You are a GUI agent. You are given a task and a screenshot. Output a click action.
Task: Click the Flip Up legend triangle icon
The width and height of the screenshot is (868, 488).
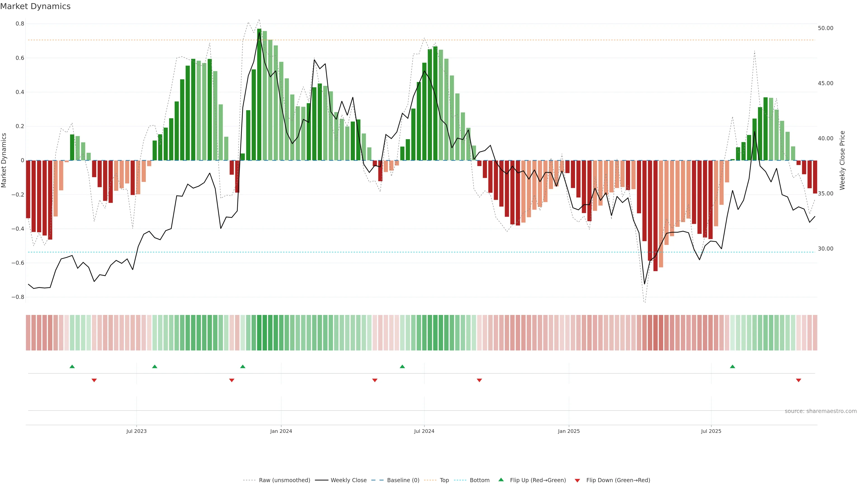501,480
